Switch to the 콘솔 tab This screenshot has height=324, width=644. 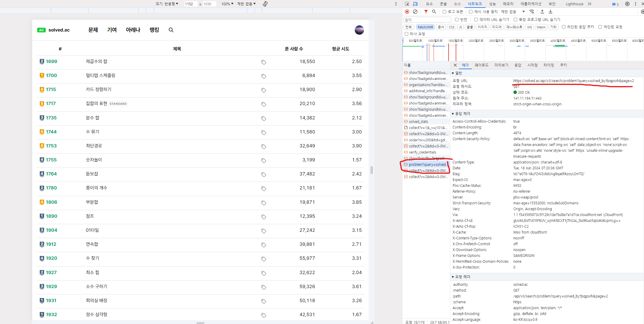(x=443, y=4)
